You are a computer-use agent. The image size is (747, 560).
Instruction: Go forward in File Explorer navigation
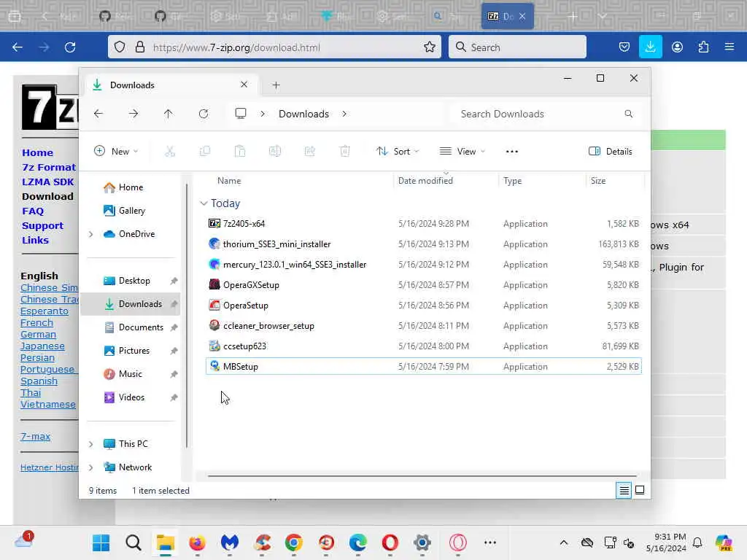[133, 114]
